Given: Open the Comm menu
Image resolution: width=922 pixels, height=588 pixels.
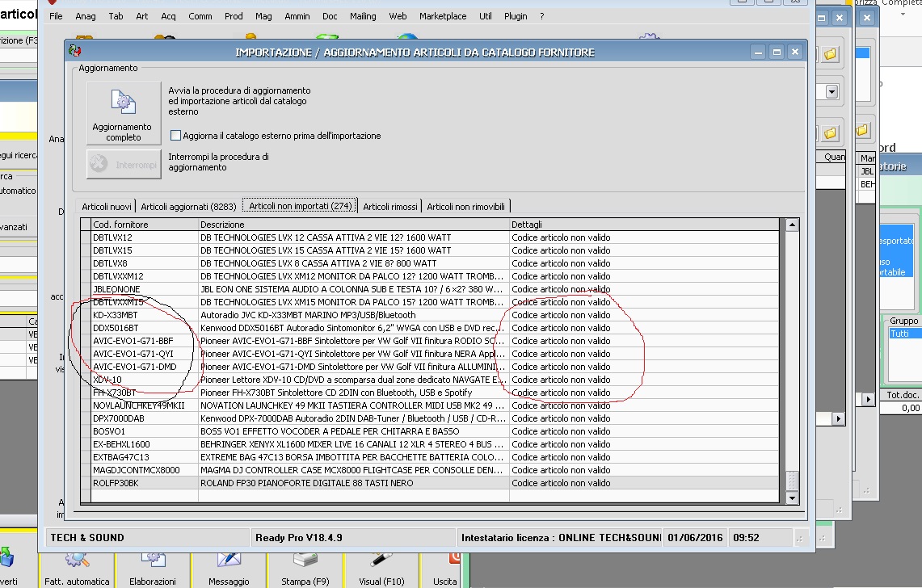Looking at the screenshot, I should (x=200, y=16).
